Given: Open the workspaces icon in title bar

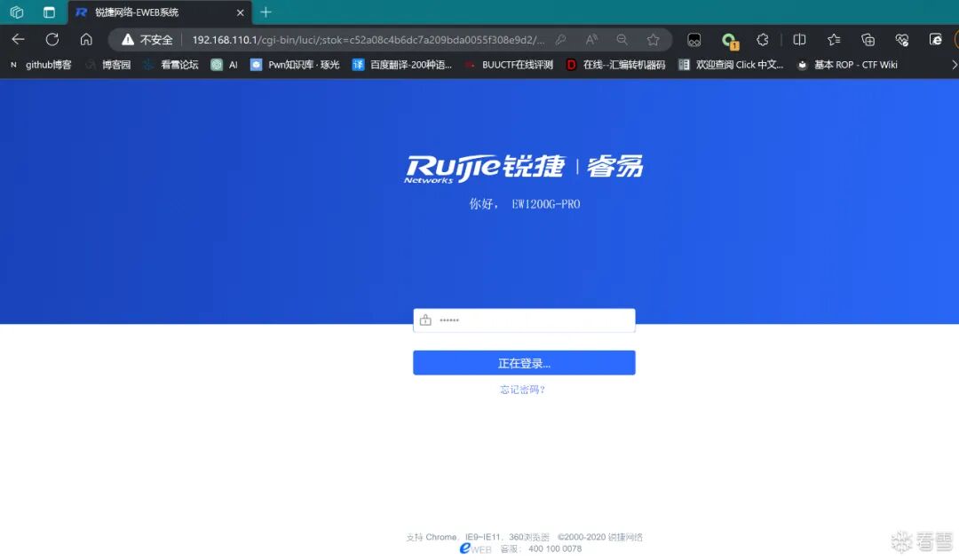Looking at the screenshot, I should [17, 12].
